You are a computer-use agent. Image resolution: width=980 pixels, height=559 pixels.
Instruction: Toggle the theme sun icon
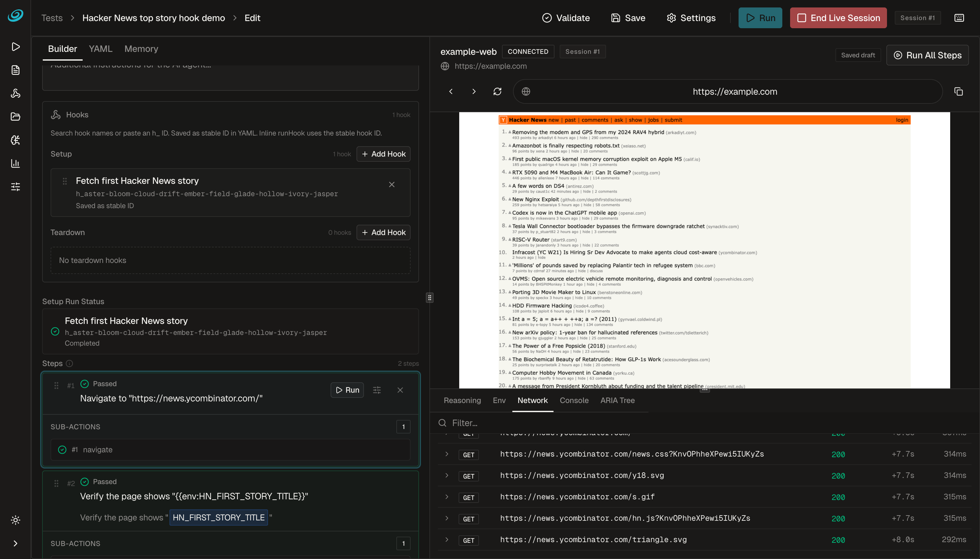click(x=15, y=520)
